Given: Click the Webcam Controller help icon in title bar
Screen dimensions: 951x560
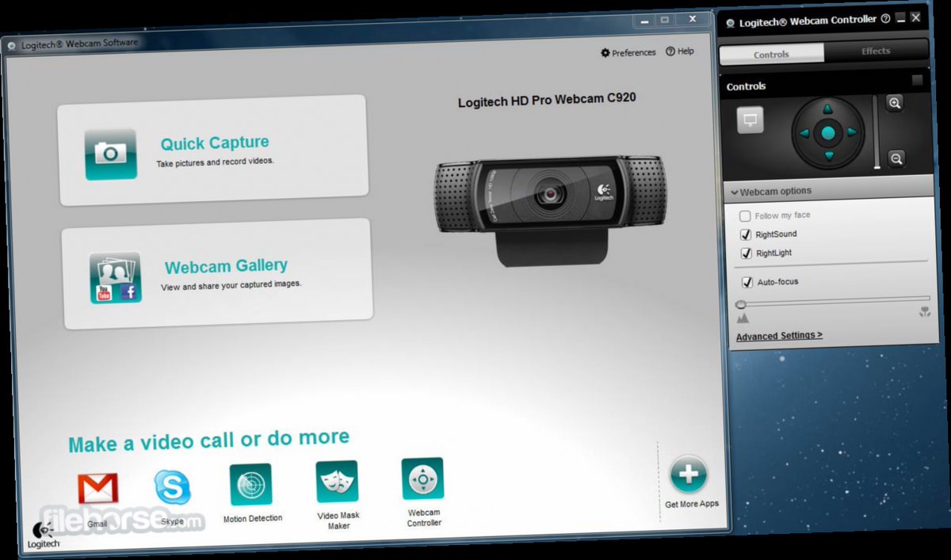Looking at the screenshot, I should pos(885,19).
